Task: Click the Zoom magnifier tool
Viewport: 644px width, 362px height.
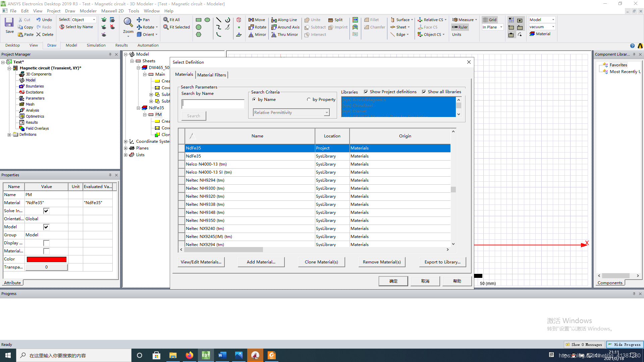Action: pos(128,22)
